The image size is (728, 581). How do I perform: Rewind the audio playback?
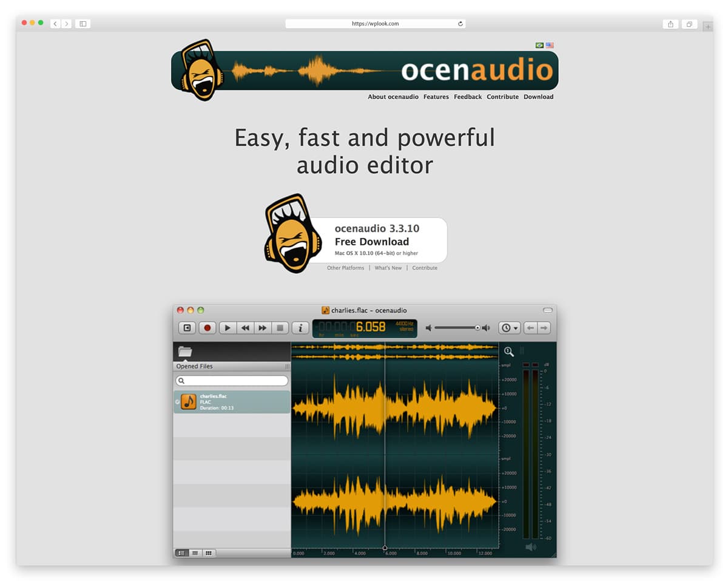pos(245,328)
